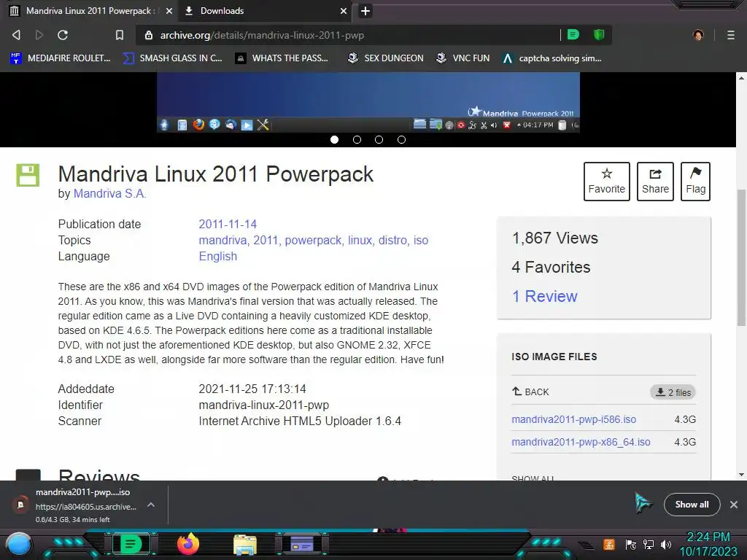
Task: Click the teal arrow logo in downloads bar
Action: pyautogui.click(x=643, y=503)
